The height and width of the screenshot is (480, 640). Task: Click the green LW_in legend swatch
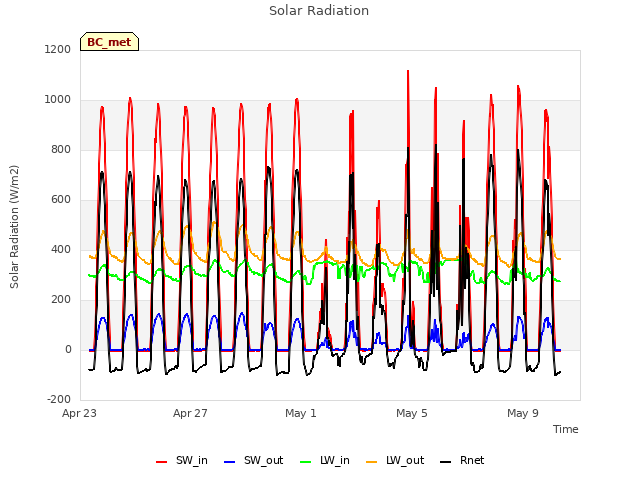[306, 462]
